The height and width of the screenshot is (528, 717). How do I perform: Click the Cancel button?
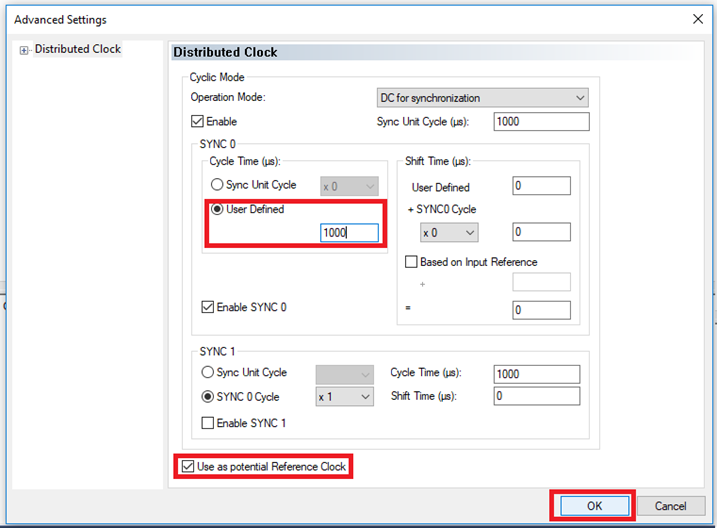click(670, 506)
